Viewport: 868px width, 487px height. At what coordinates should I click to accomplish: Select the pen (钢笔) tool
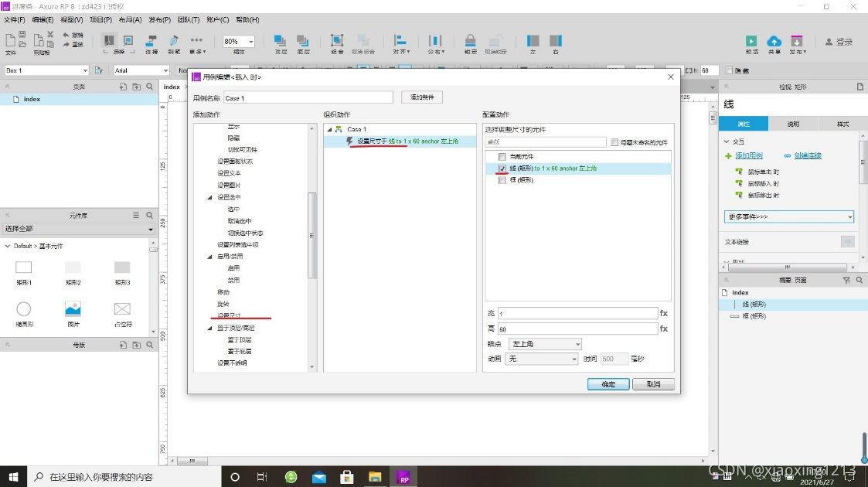click(174, 40)
